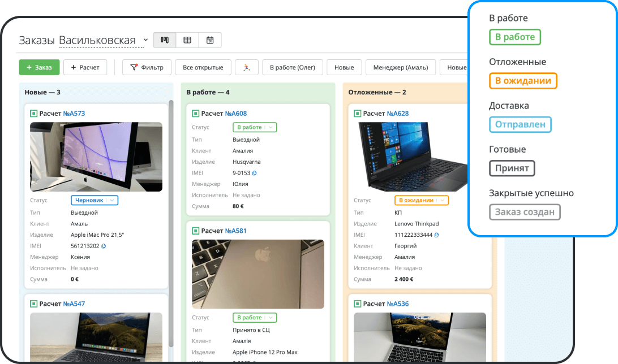
Task: Copy IMEI 561213202 with copy icon
Action: 104,246
